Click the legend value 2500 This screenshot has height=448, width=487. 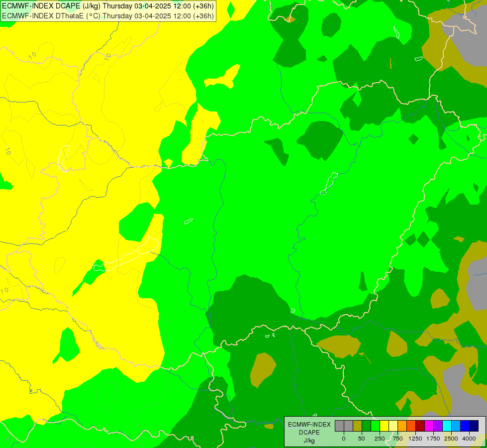tap(451, 439)
